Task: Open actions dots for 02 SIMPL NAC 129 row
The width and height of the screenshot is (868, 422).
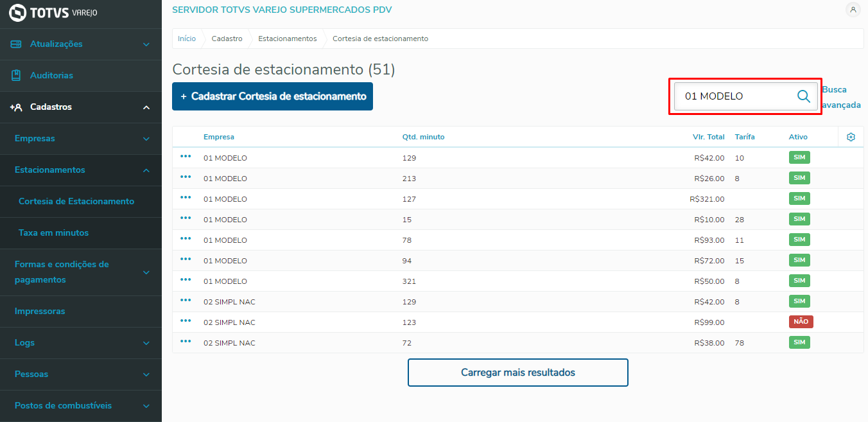Action: [x=186, y=300]
